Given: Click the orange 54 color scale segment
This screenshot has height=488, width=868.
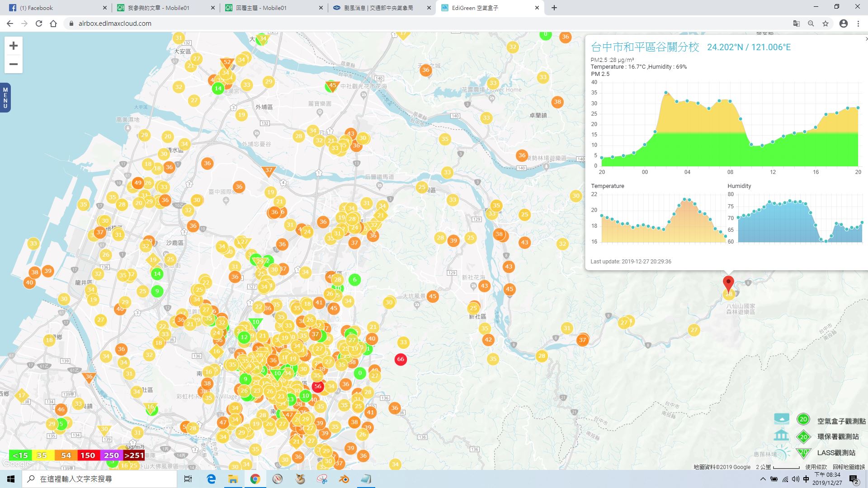Looking at the screenshot, I should (66, 455).
